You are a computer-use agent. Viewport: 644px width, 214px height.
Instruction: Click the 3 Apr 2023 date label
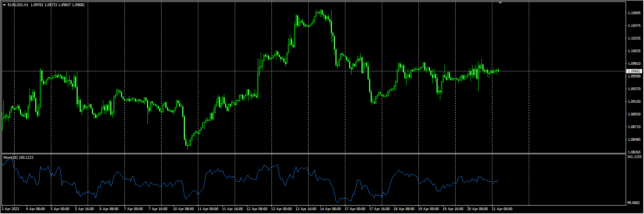click(x=10, y=209)
